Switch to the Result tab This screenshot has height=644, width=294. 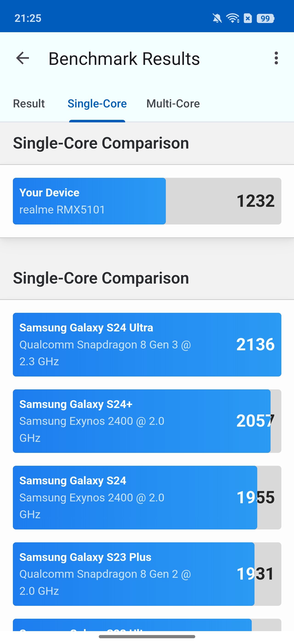pyautogui.click(x=29, y=103)
